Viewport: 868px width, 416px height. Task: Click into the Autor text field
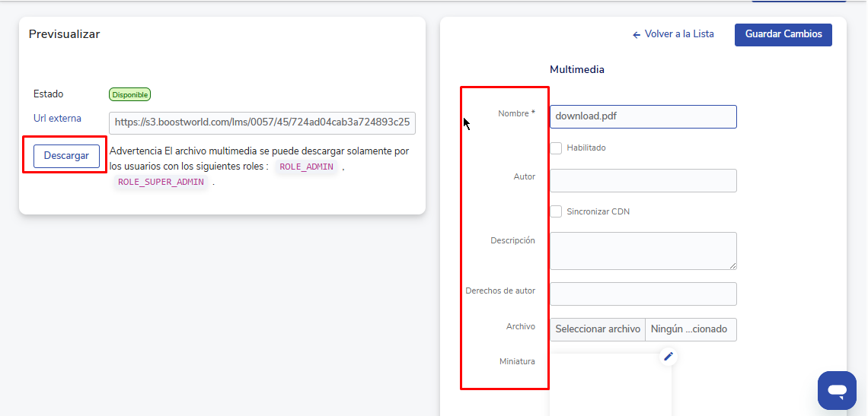click(643, 180)
